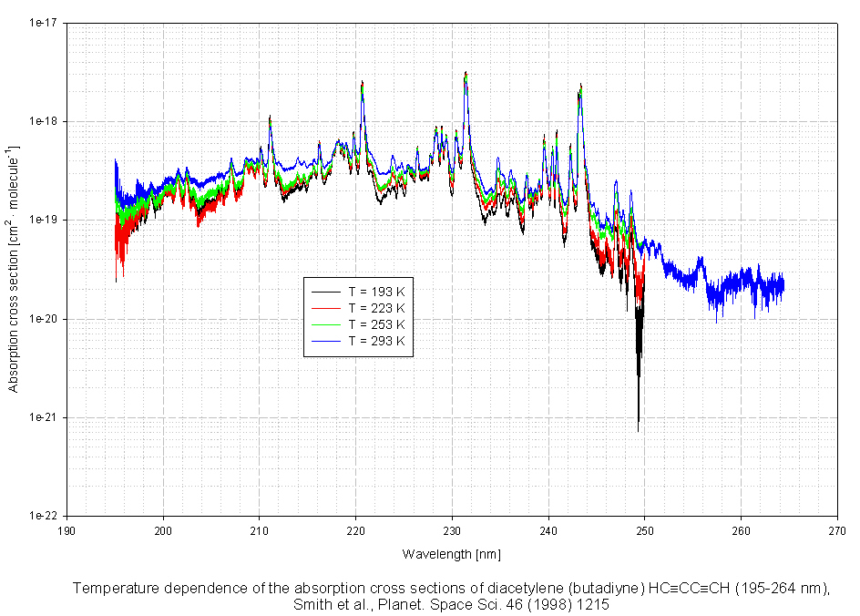Viewport: 860px width, 616px height.
Task: Click the 230 tick label on the x-axis
Action: click(x=452, y=529)
